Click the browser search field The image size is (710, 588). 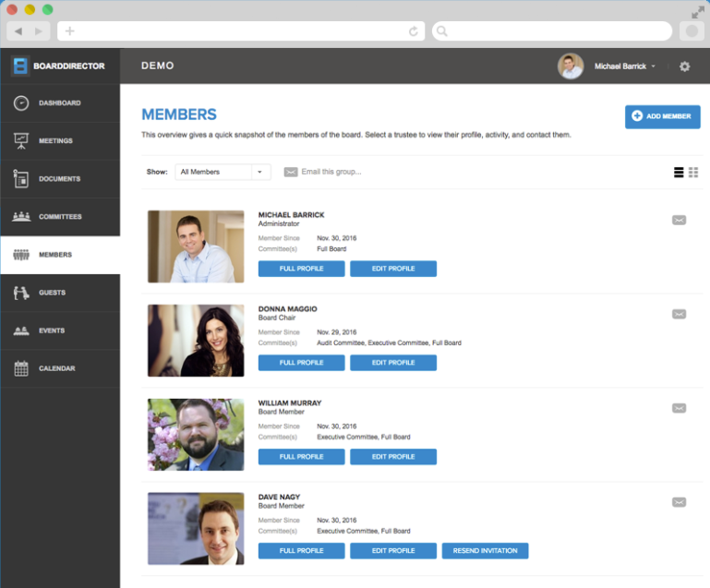click(552, 31)
